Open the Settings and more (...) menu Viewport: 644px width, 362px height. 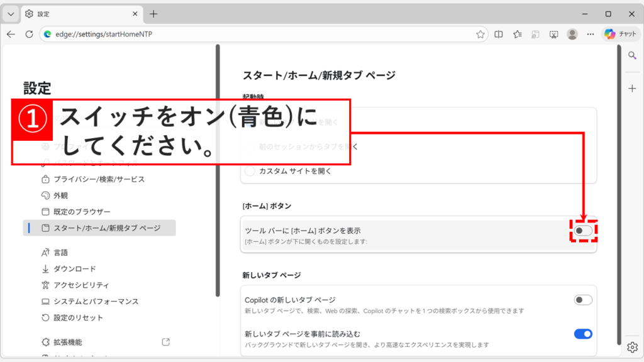click(591, 34)
